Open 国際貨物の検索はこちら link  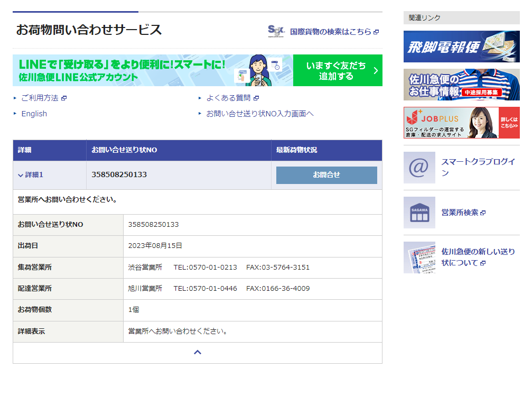click(x=331, y=32)
